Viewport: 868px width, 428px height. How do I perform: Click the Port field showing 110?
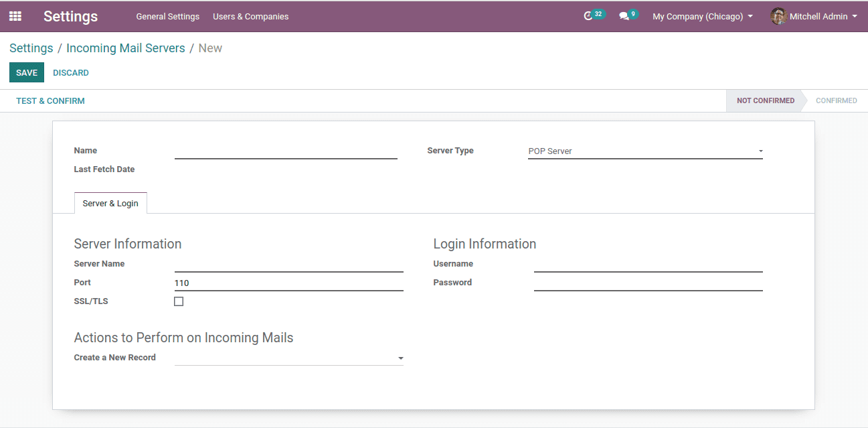point(288,283)
